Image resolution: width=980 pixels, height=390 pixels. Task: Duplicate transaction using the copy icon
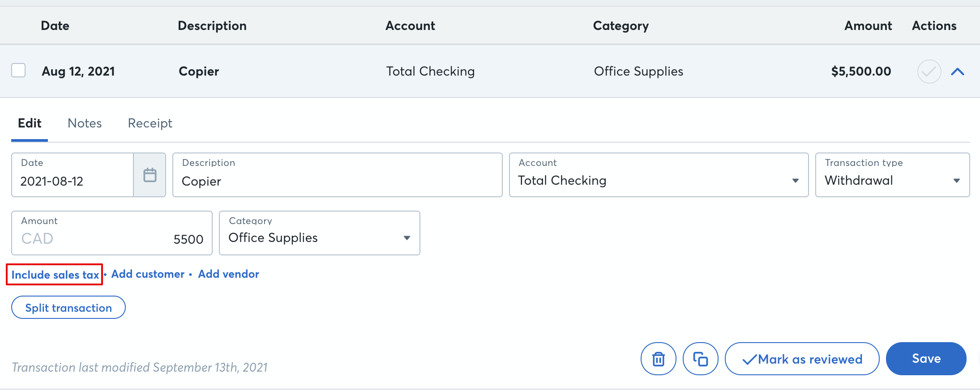(x=700, y=359)
